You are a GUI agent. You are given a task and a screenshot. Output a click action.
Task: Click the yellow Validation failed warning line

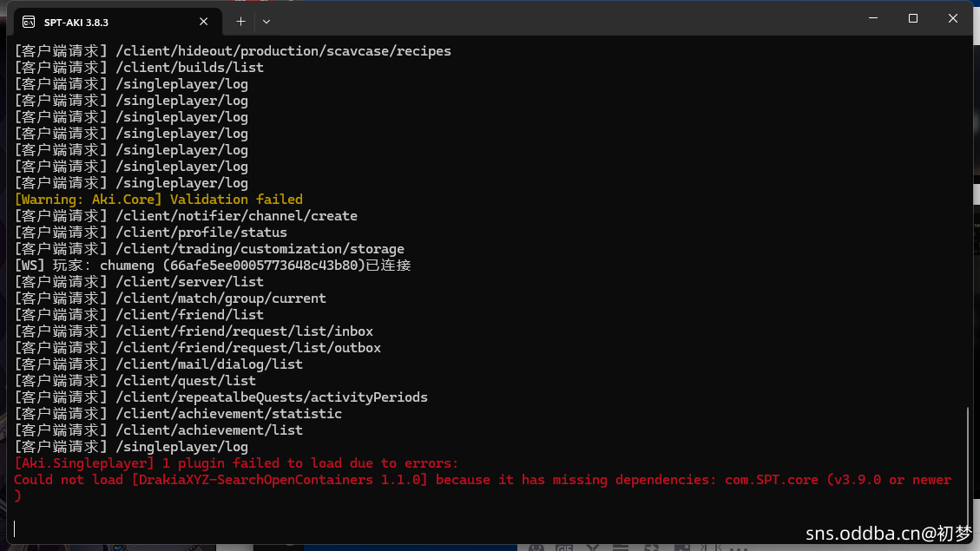[159, 200]
